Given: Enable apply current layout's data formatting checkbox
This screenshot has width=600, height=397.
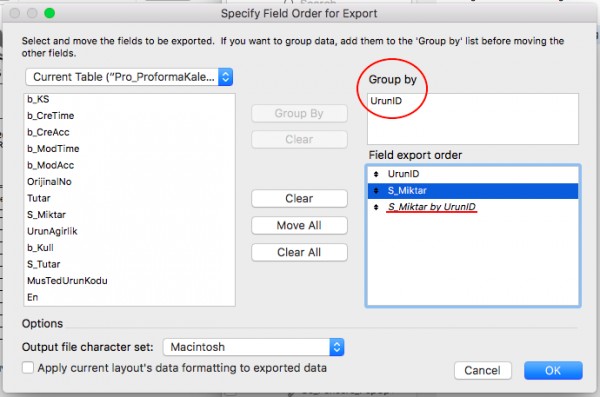Looking at the screenshot, I should coord(28,368).
